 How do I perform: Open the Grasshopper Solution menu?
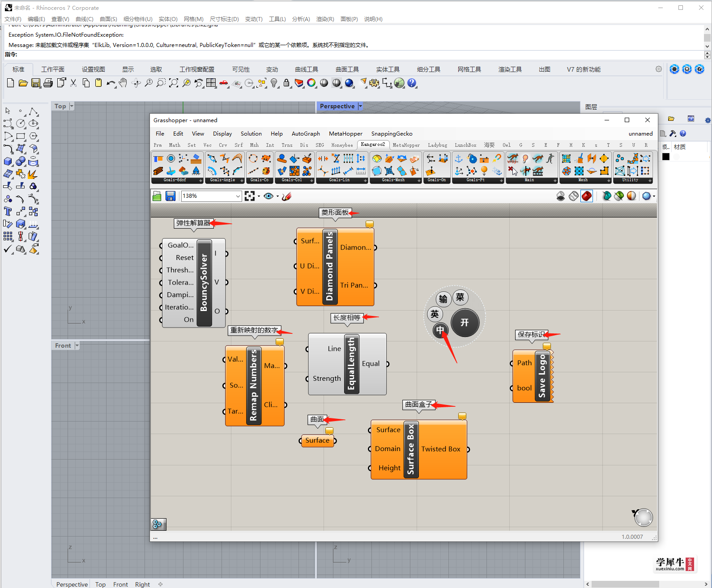point(251,133)
